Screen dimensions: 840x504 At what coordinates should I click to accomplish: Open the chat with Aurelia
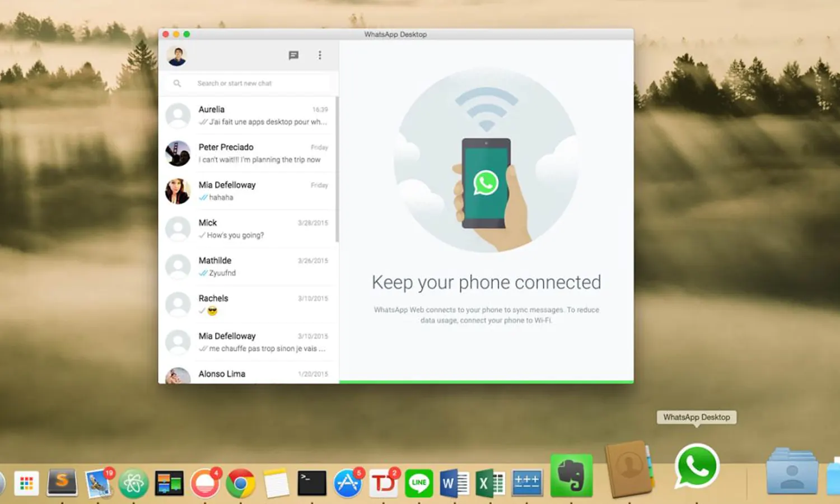tap(249, 115)
